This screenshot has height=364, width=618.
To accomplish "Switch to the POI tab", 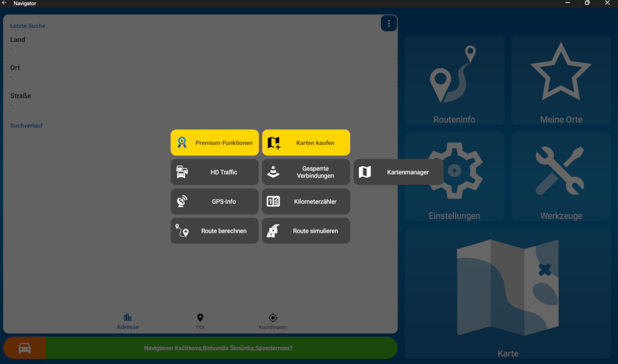I will coord(200,321).
